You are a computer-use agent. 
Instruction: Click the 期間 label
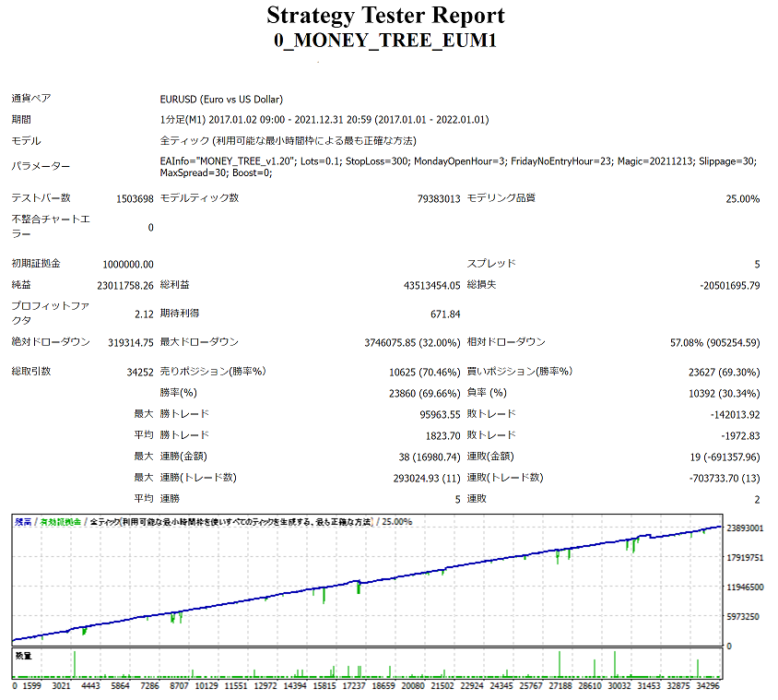tap(21, 120)
